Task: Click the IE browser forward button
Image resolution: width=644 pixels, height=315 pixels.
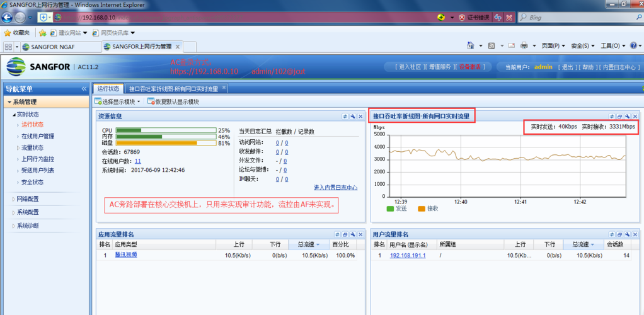Action: (x=20, y=18)
